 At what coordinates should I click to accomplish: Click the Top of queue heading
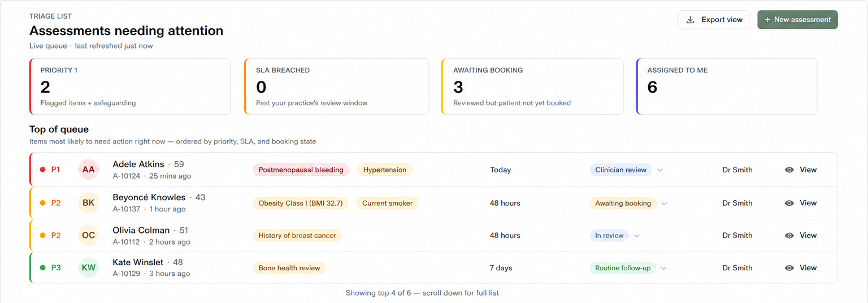click(x=59, y=129)
